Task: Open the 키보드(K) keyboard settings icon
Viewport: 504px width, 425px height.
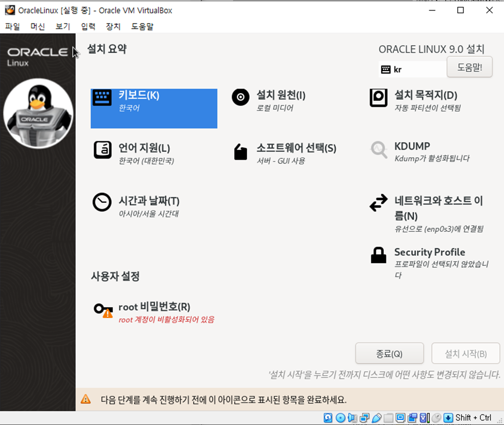Action: [x=102, y=97]
